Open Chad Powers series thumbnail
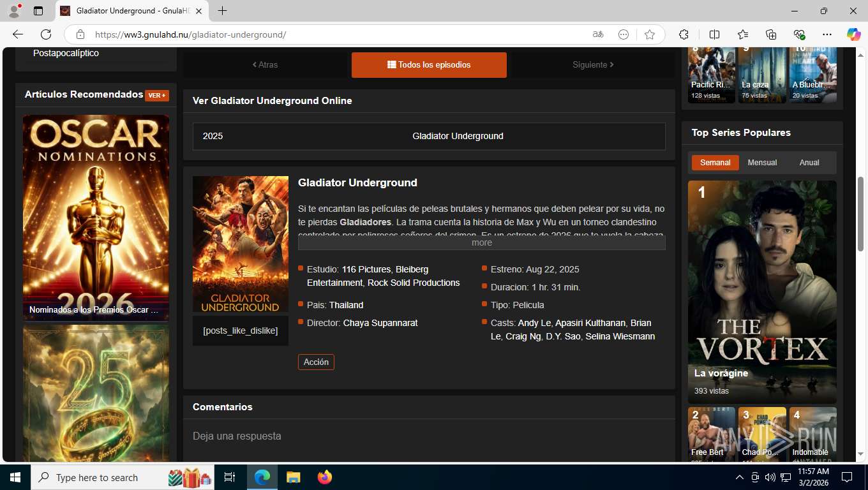Image resolution: width=868 pixels, height=490 pixels. [762, 434]
